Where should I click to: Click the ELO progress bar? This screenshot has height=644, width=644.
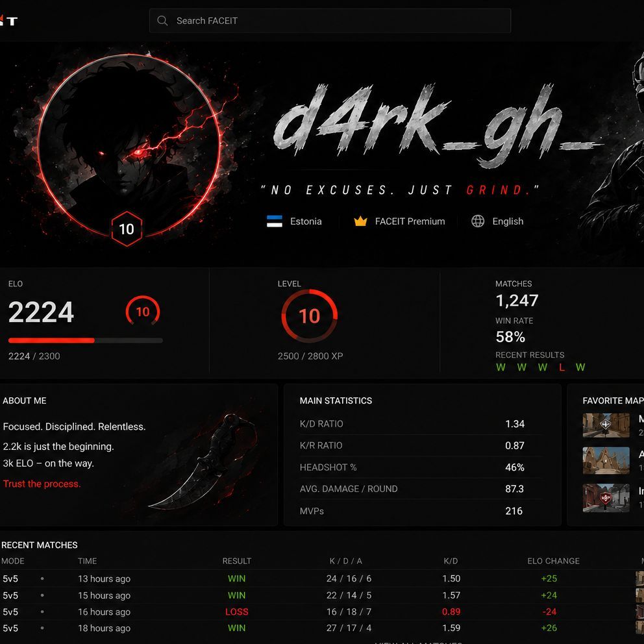(86, 340)
